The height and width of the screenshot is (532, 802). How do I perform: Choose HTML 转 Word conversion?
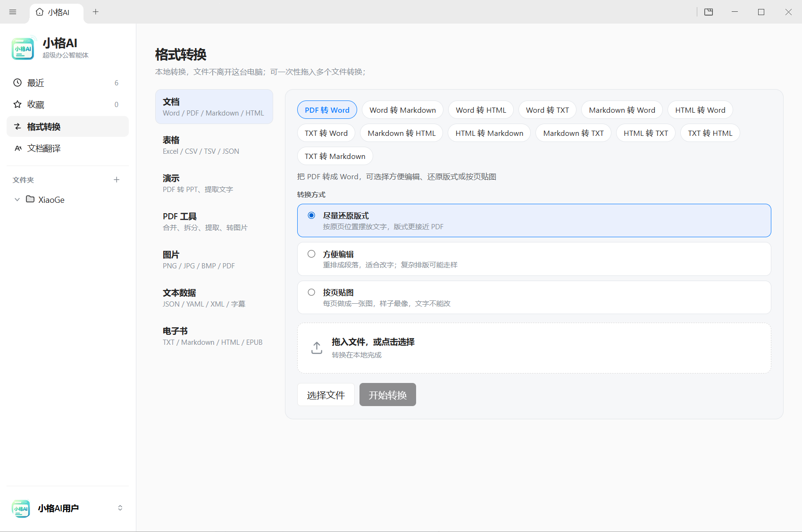tap(700, 110)
